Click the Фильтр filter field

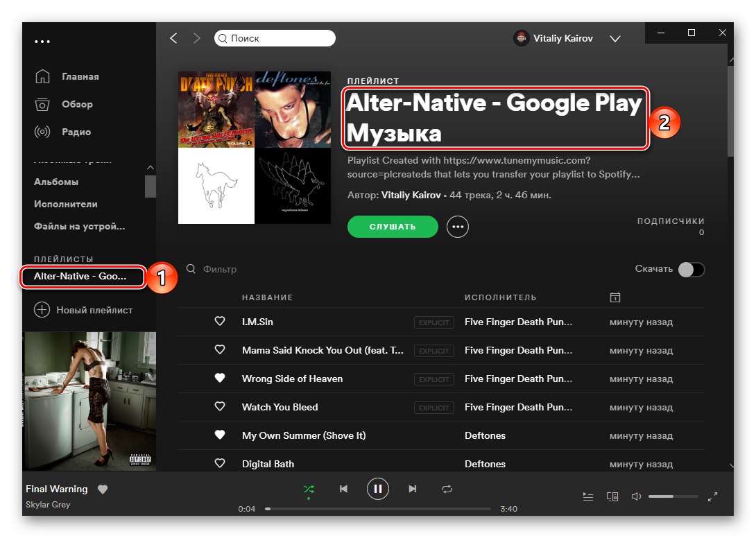point(219,269)
